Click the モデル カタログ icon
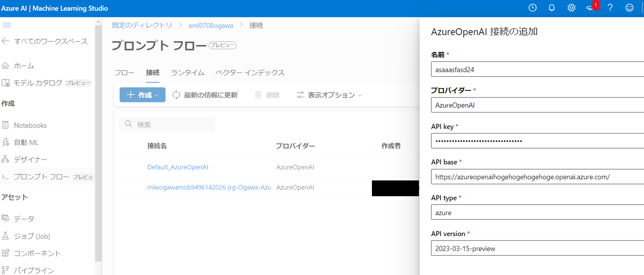This screenshot has width=644, height=275. 5,83
